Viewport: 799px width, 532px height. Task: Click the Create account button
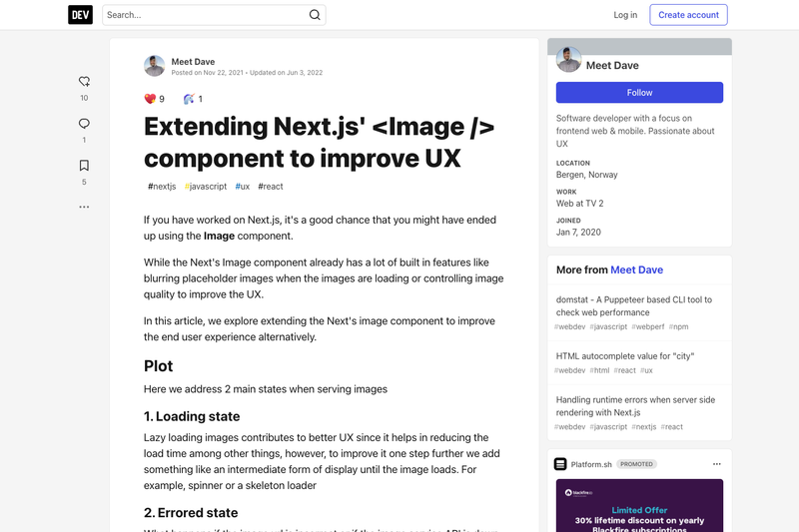pos(688,15)
